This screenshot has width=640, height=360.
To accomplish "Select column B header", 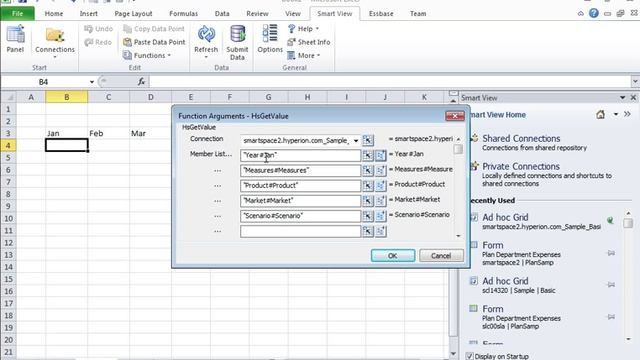I will click(x=67, y=97).
